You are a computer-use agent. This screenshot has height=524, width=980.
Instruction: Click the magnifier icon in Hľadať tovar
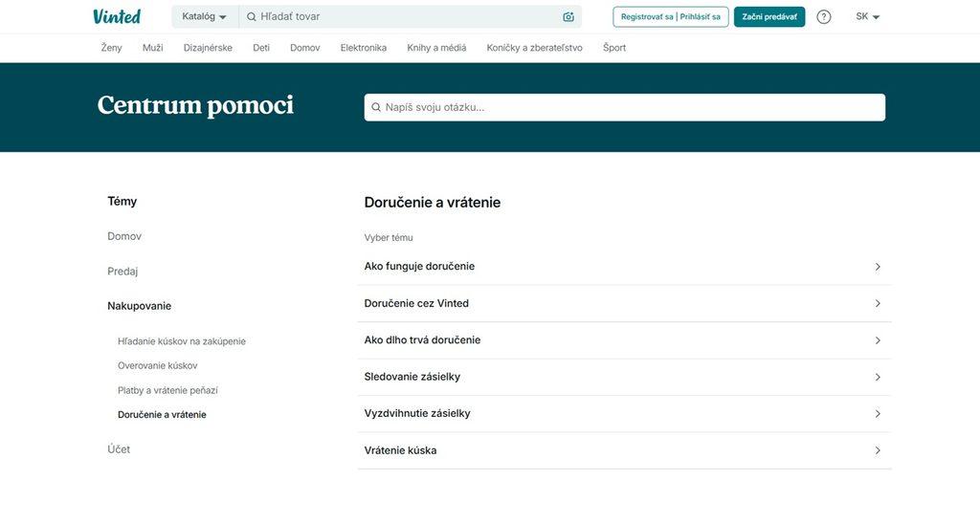click(252, 17)
